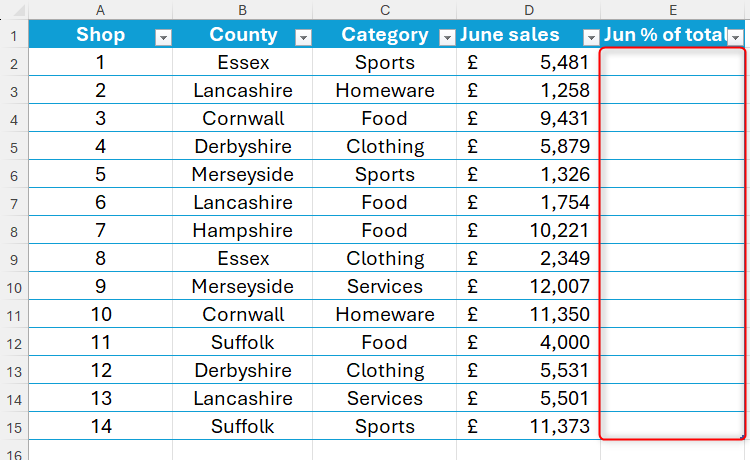Select the Services cell in row 14
Screen dimensions: 750x460
point(385,398)
